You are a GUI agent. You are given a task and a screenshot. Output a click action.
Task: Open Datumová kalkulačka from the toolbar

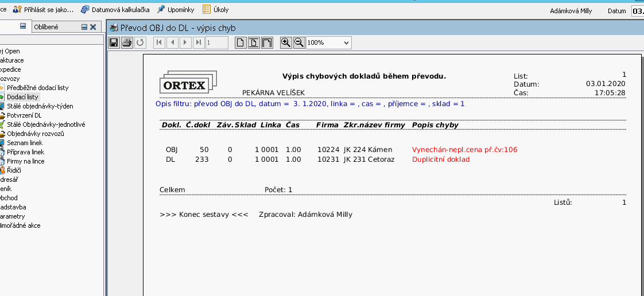(x=115, y=10)
